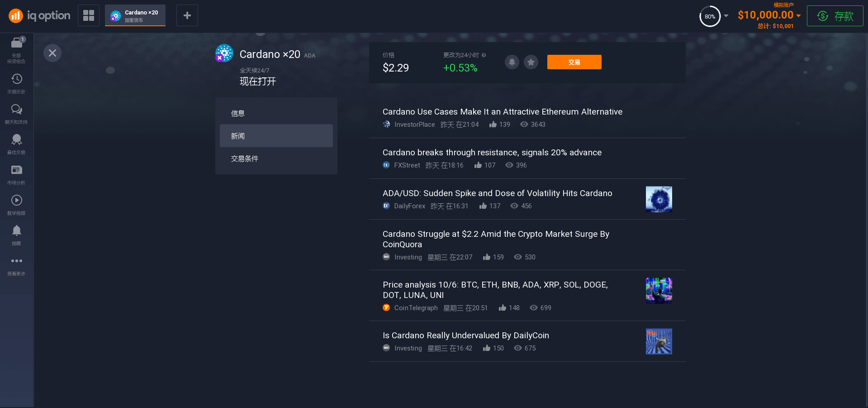Toggle the favorite star for Cardano
Image resolution: width=868 pixels, height=408 pixels.
[x=531, y=62]
